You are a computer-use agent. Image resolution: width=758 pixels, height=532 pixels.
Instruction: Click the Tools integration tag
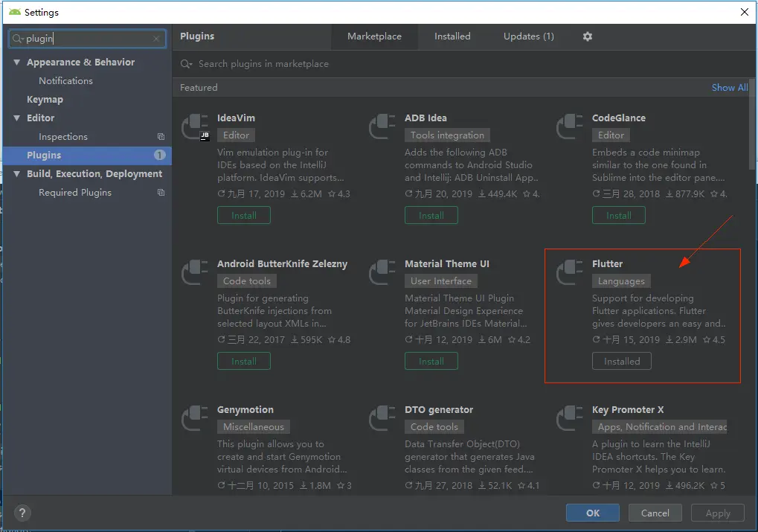[x=447, y=135]
